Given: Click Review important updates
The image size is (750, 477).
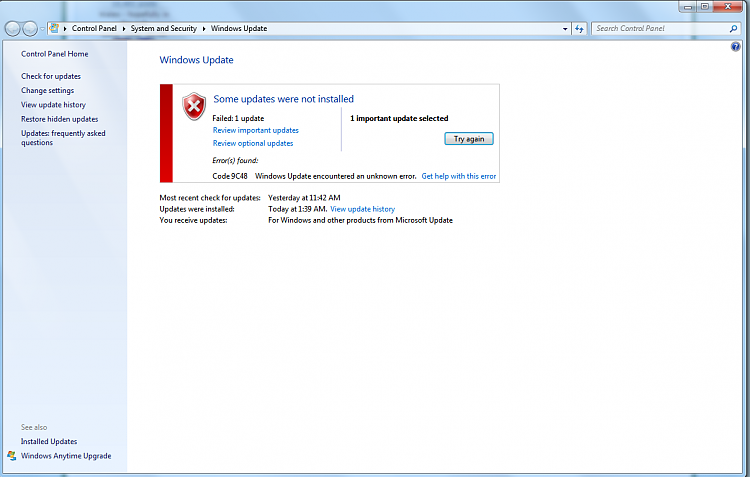Looking at the screenshot, I should click(x=255, y=130).
